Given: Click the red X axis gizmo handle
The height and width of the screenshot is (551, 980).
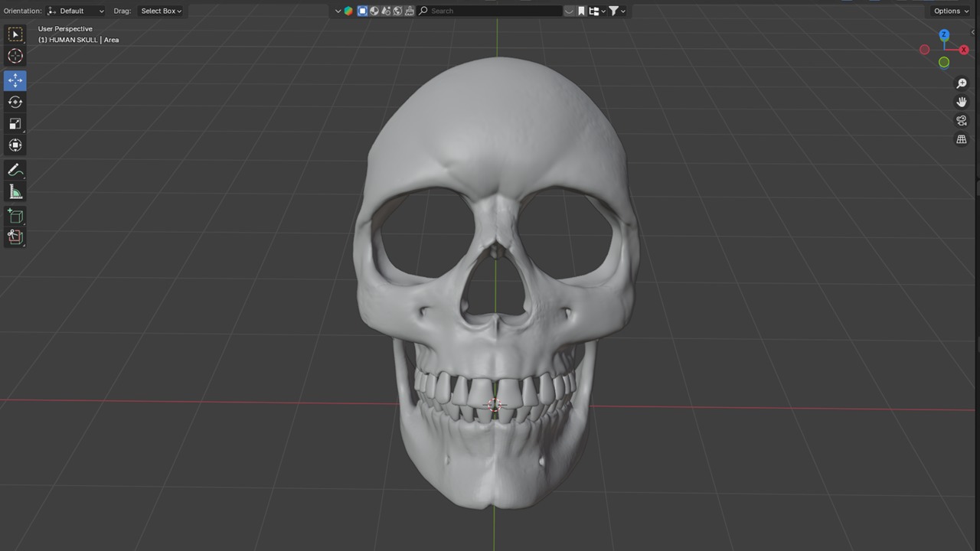Looking at the screenshot, I should pyautogui.click(x=964, y=50).
